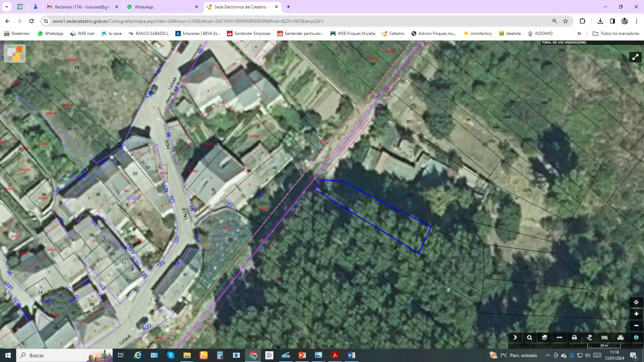Open Word from the taskbar
The image size is (644, 362).
pyautogui.click(x=351, y=355)
